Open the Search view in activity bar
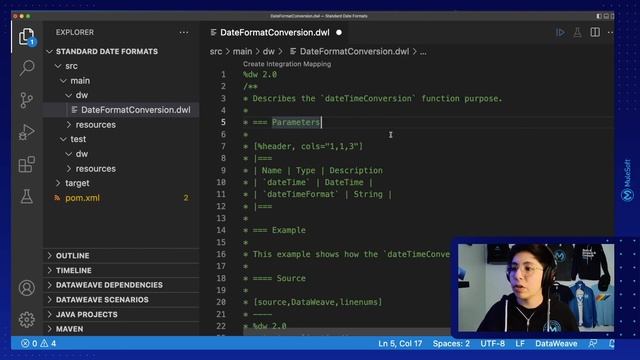The image size is (640, 360). pyautogui.click(x=27, y=68)
